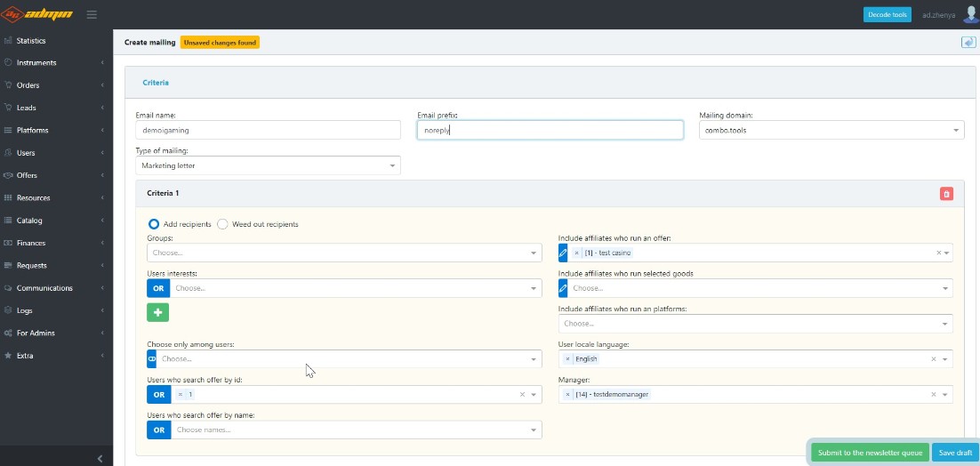Click the blue back arrow icon at top right
Screen dimensions: 980x466
coord(968,42)
